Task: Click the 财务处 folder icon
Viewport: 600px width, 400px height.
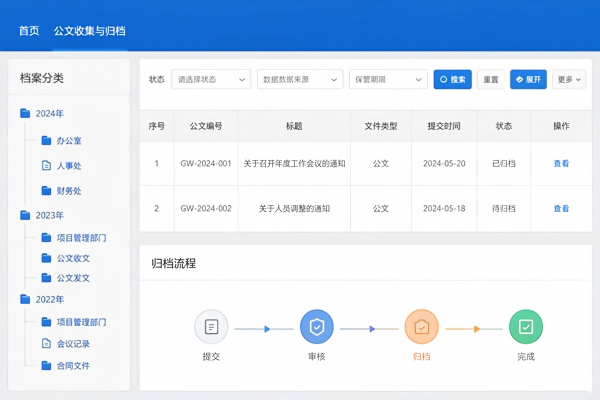Action: coord(46,191)
